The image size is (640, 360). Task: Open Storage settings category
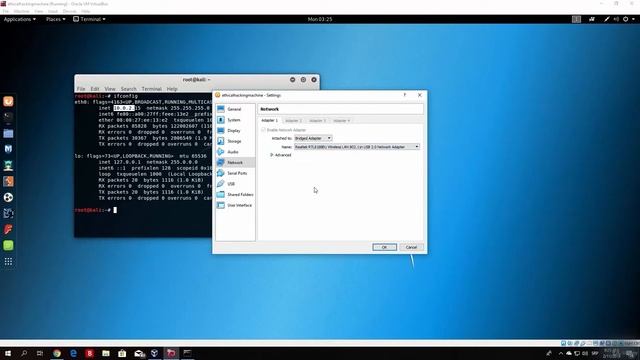[x=235, y=141]
